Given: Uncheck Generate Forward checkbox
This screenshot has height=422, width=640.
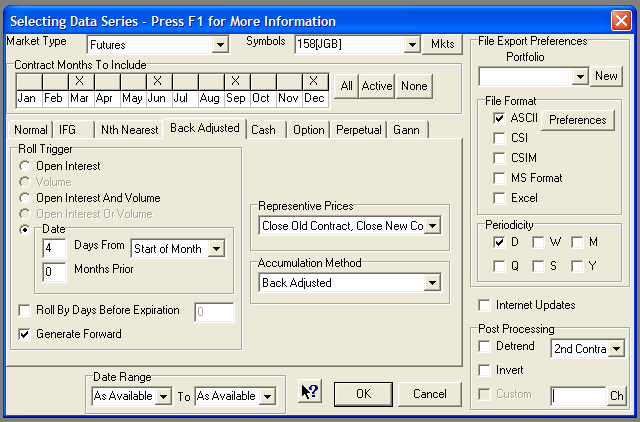Looking at the screenshot, I should click(x=24, y=334).
